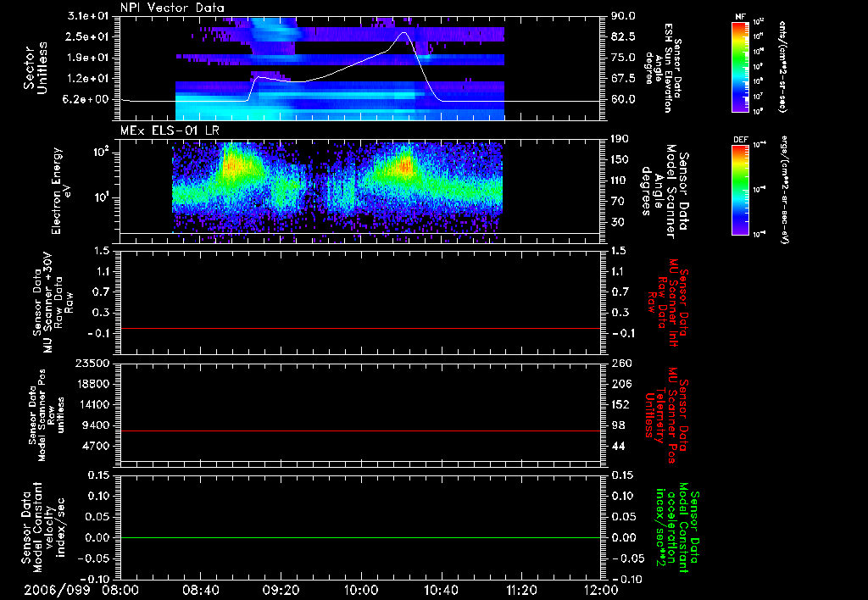Screen dimensions: 868x600
Task: Select the NF label above color bar
Action: (x=740, y=18)
